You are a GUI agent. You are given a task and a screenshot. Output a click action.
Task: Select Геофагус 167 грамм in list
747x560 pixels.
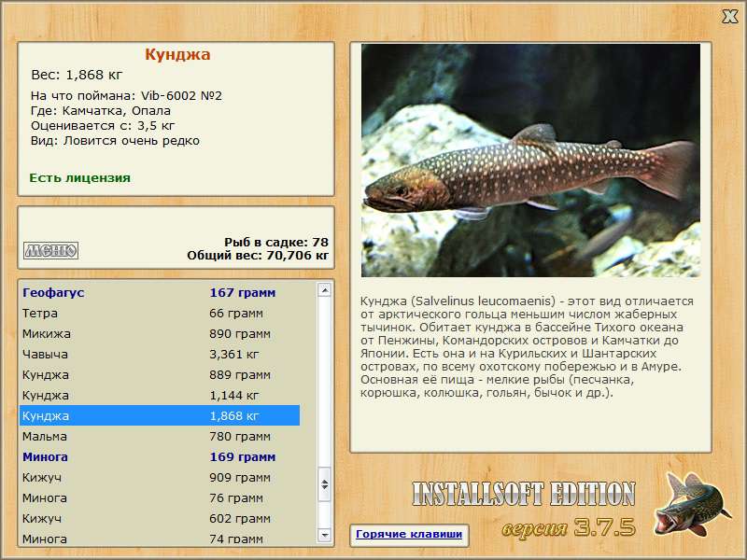(x=160, y=293)
